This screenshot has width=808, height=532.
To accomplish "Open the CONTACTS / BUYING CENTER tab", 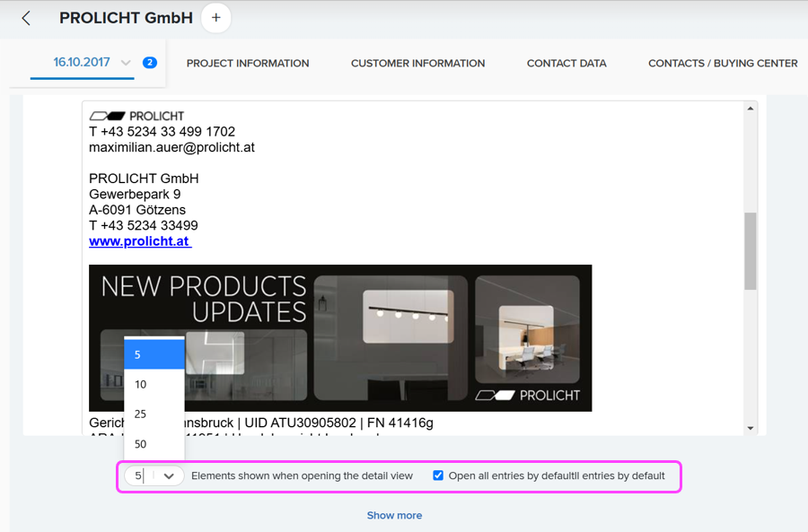I will pos(723,64).
